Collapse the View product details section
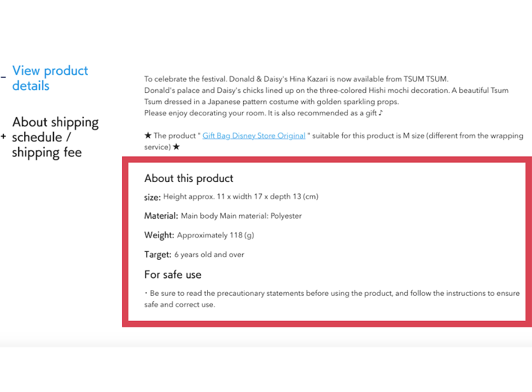Screen dimensions: 532x392 50,78
